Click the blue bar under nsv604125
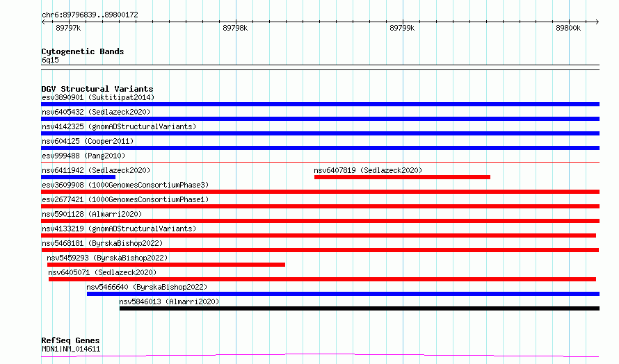Screen dimensions: 619x364 (320, 148)
